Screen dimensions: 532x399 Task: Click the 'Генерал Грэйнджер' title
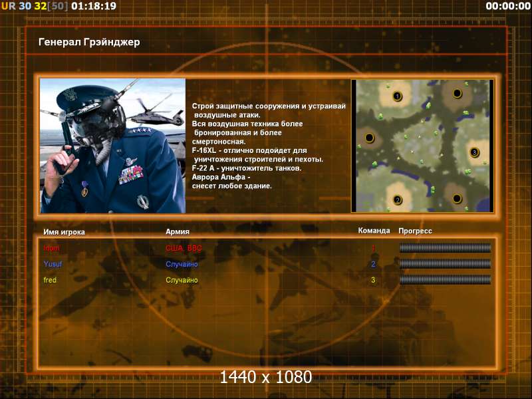[89, 42]
